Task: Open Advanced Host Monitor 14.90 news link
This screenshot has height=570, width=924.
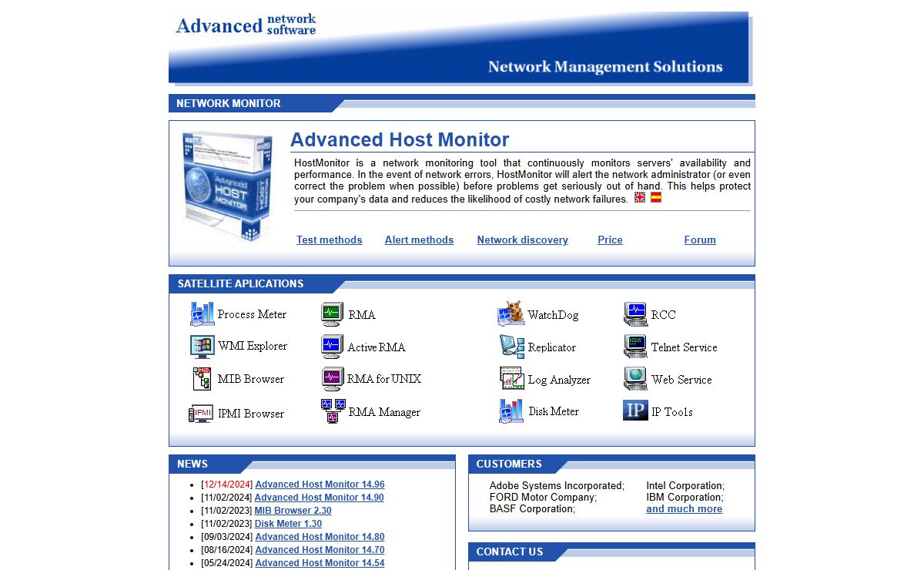Action: [x=320, y=498]
